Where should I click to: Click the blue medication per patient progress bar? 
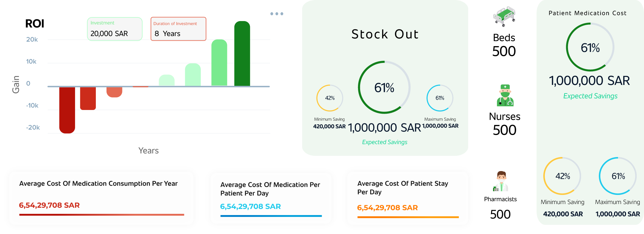click(271, 216)
